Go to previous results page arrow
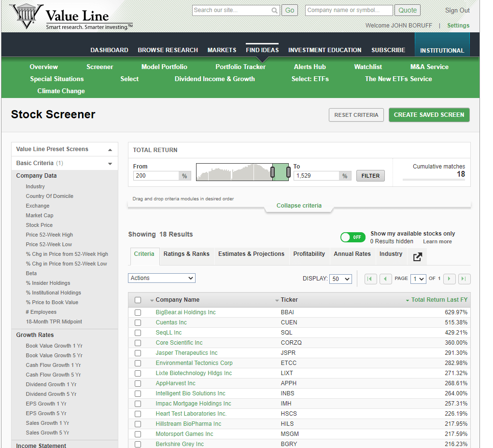493x448 pixels. coord(385,279)
